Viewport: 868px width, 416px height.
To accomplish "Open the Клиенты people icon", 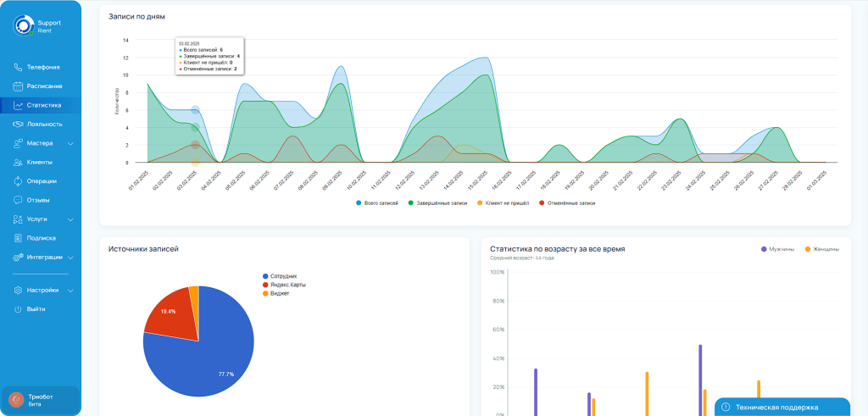I will 18,162.
